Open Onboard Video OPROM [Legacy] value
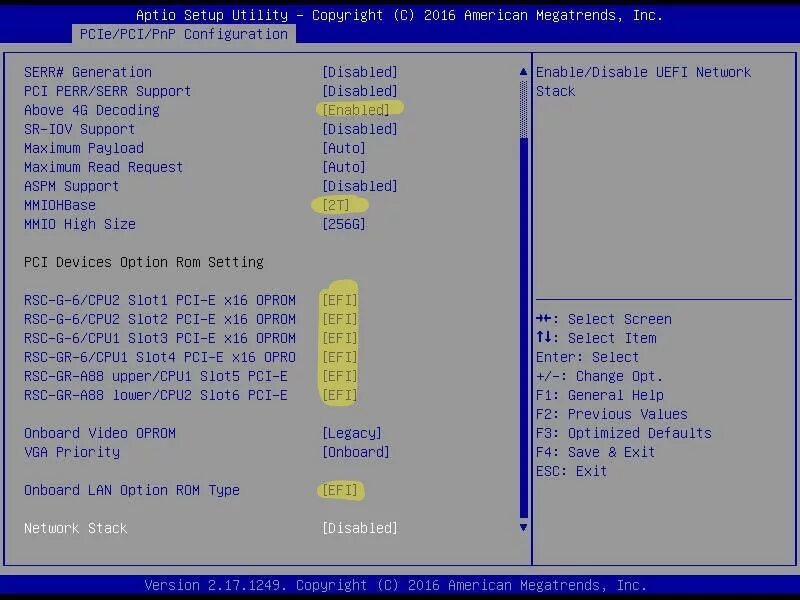 click(352, 433)
